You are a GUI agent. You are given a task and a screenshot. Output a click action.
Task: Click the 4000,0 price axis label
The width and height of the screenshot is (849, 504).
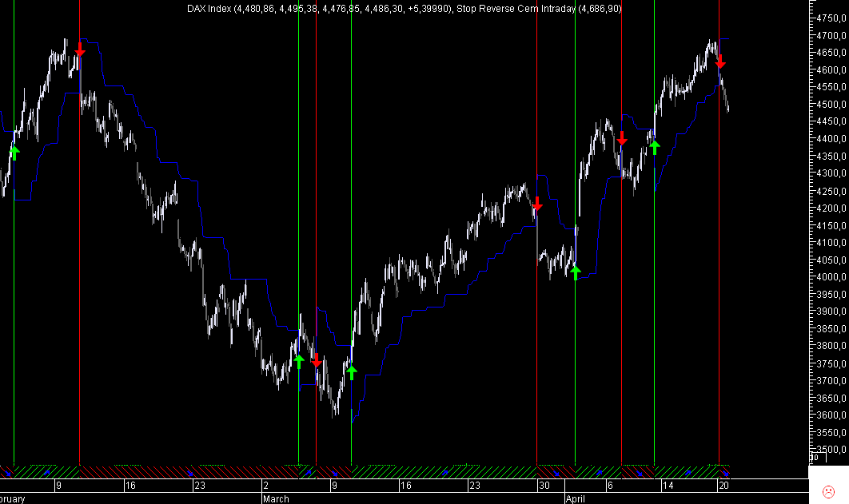831,277
